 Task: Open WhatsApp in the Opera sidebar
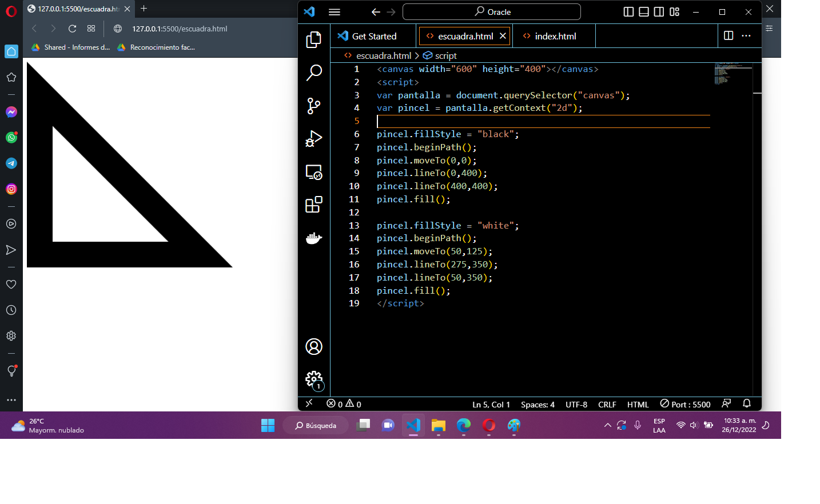point(11,137)
